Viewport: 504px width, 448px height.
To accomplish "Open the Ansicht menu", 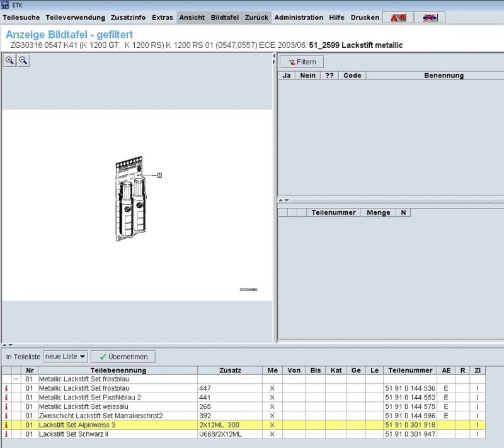I will (192, 18).
